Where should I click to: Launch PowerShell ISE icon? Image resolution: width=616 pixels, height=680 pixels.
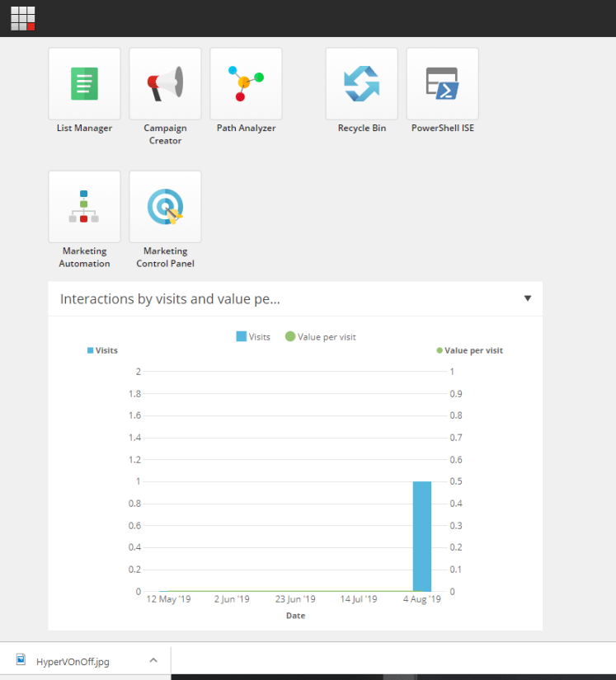click(442, 83)
